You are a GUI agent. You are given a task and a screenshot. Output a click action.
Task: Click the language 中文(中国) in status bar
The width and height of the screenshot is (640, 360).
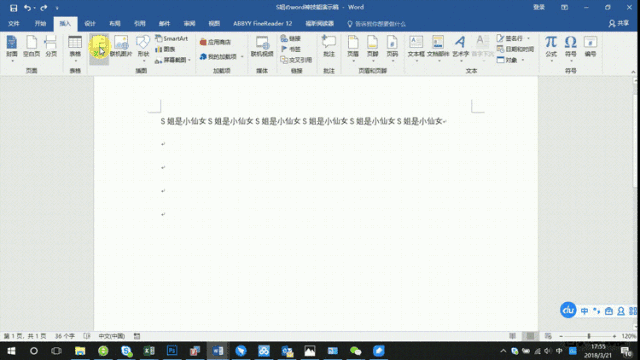coord(111,336)
